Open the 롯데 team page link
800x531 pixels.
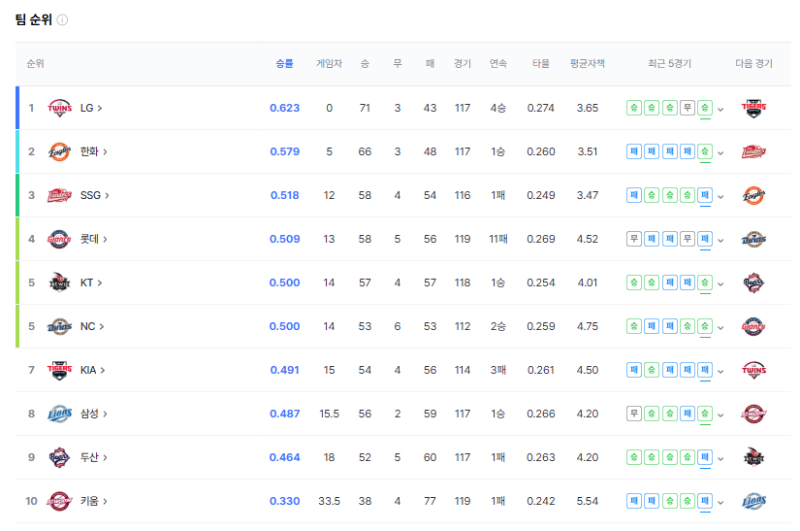pos(93,239)
